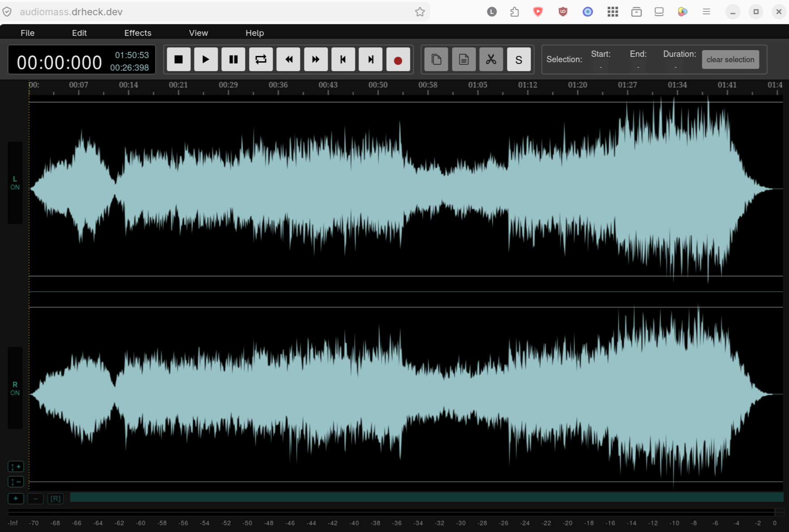Click the 01:27 marker on the timeline ruler

tap(627, 85)
